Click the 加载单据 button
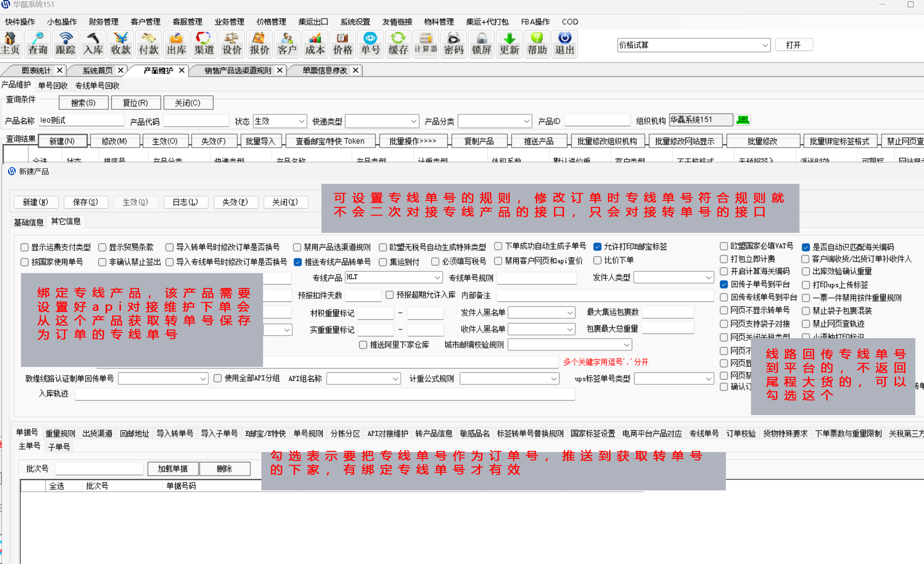The image size is (924, 564). click(173, 469)
